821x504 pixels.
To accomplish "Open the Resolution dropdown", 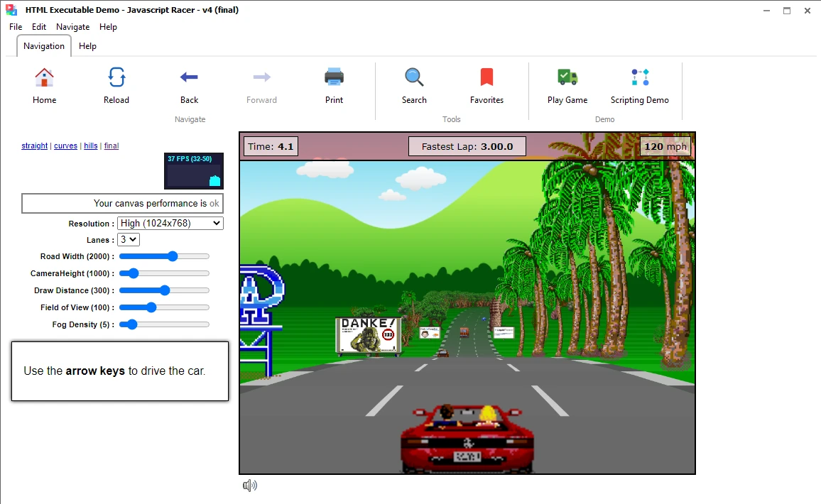I will pyautogui.click(x=170, y=223).
